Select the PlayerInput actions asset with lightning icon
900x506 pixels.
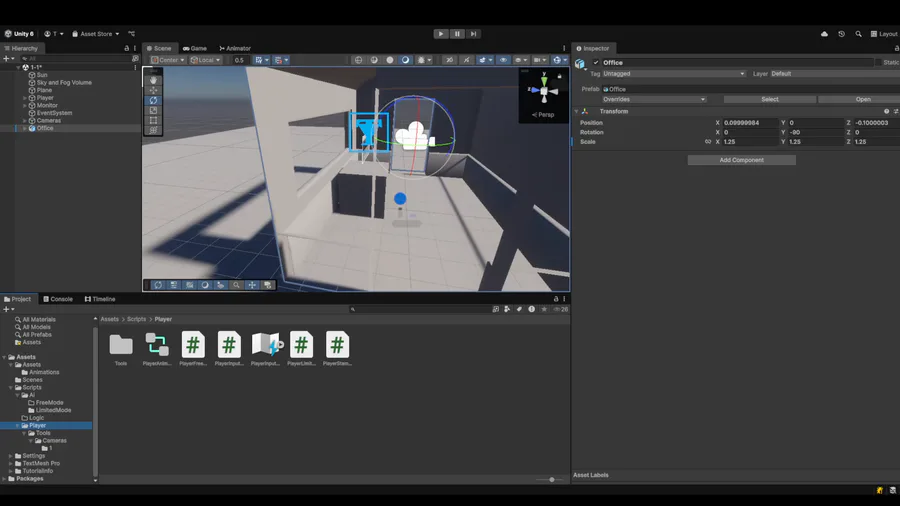[265, 349]
